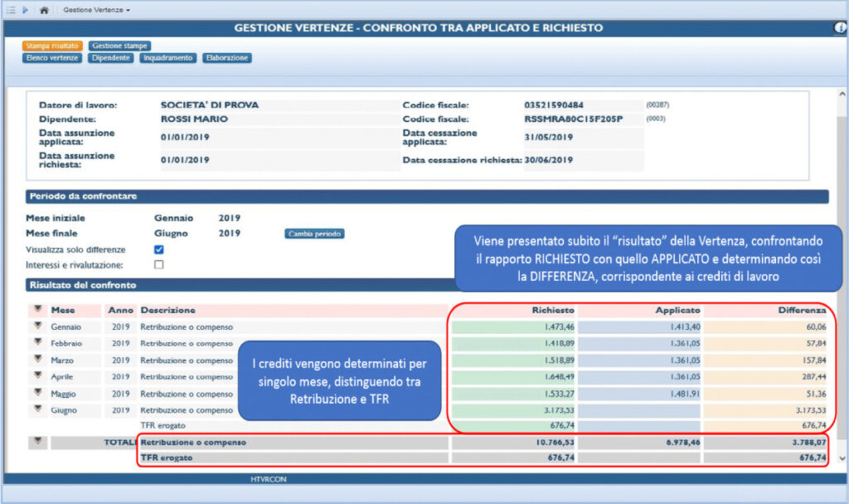The height and width of the screenshot is (504, 849).
Task: Open the Gestione Vertenze dropdown menu
Action: coord(96,10)
